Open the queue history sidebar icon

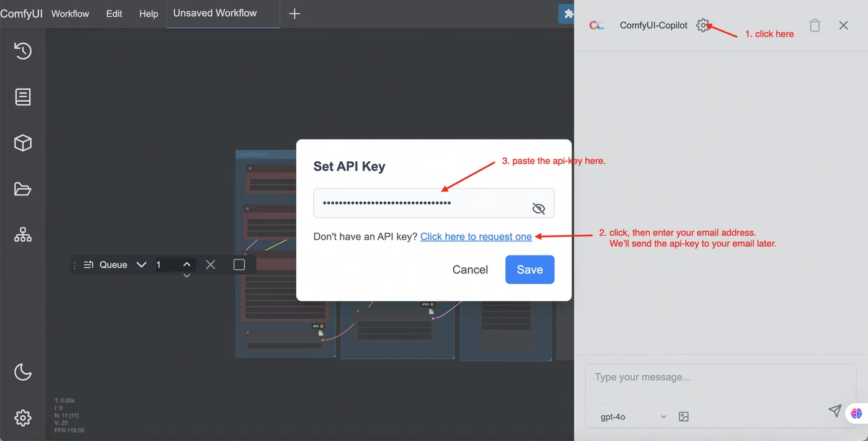(23, 51)
